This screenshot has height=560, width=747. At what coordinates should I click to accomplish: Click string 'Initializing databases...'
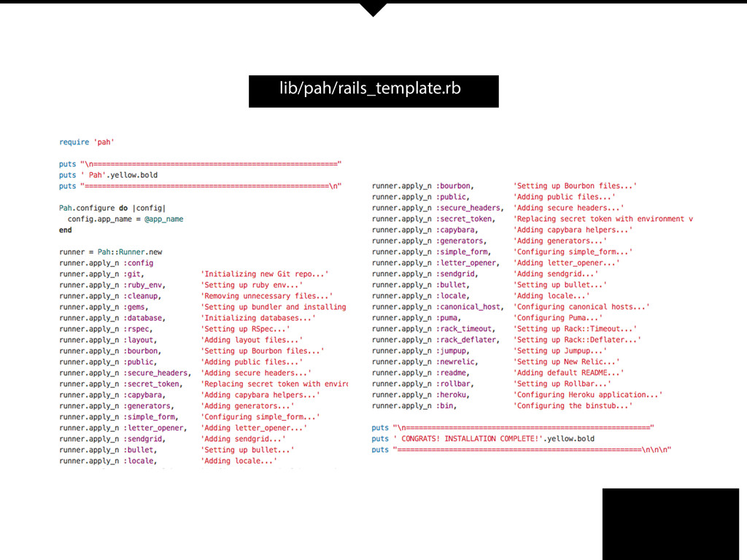click(258, 318)
